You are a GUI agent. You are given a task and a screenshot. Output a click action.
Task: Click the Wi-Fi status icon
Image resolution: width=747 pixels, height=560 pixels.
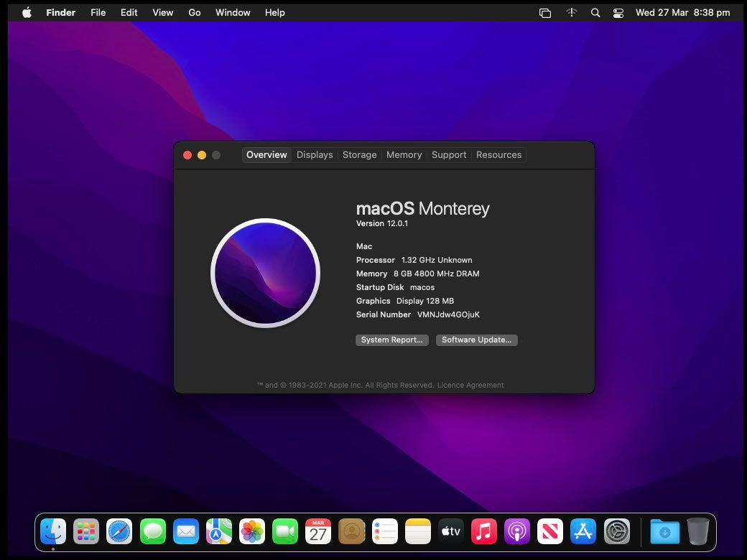[x=572, y=12]
